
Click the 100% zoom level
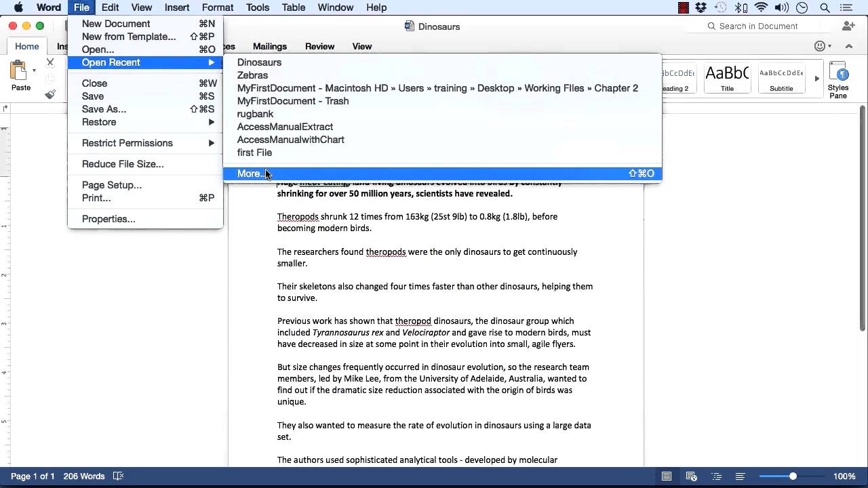(844, 476)
